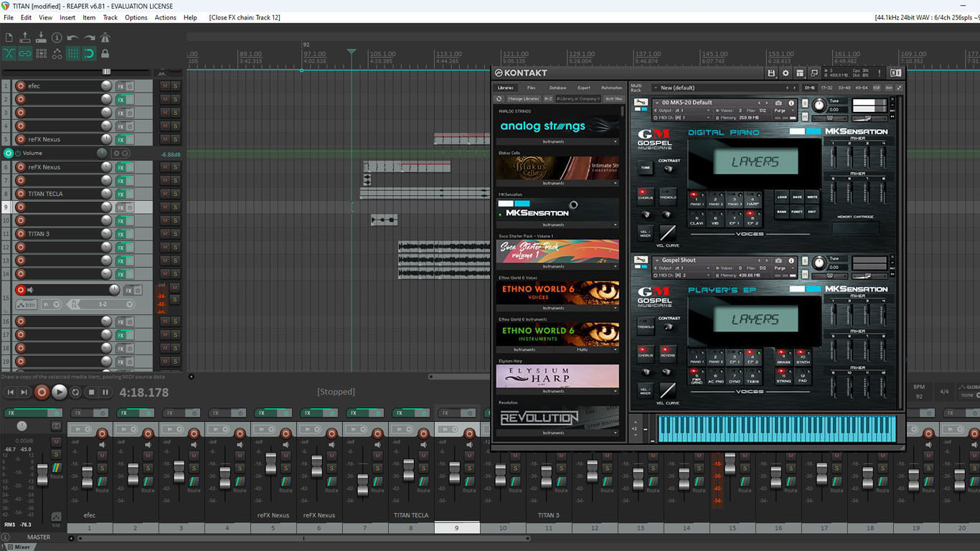Arm record on TITAN TECLA track
Image resolution: width=980 pixels, height=551 pixels.
tap(20, 194)
